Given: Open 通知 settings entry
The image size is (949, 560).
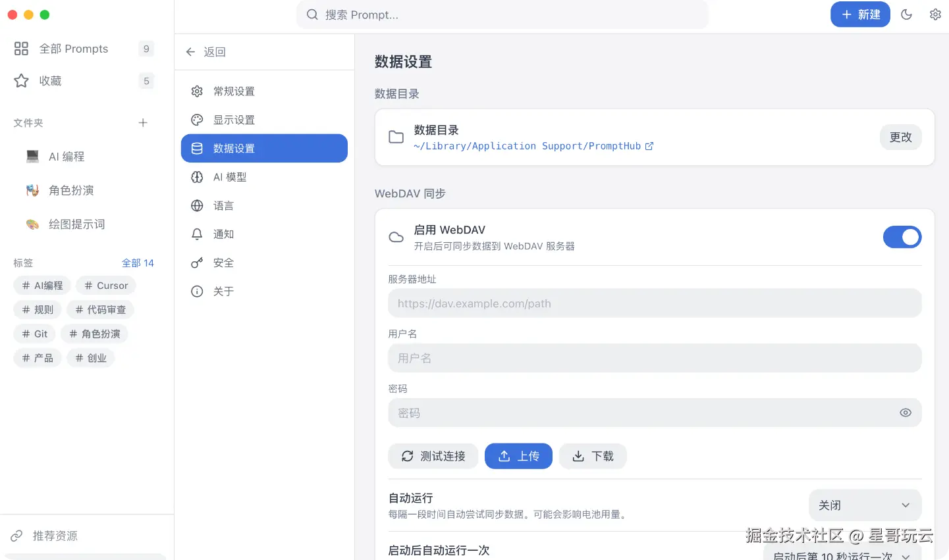Looking at the screenshot, I should click(x=264, y=234).
